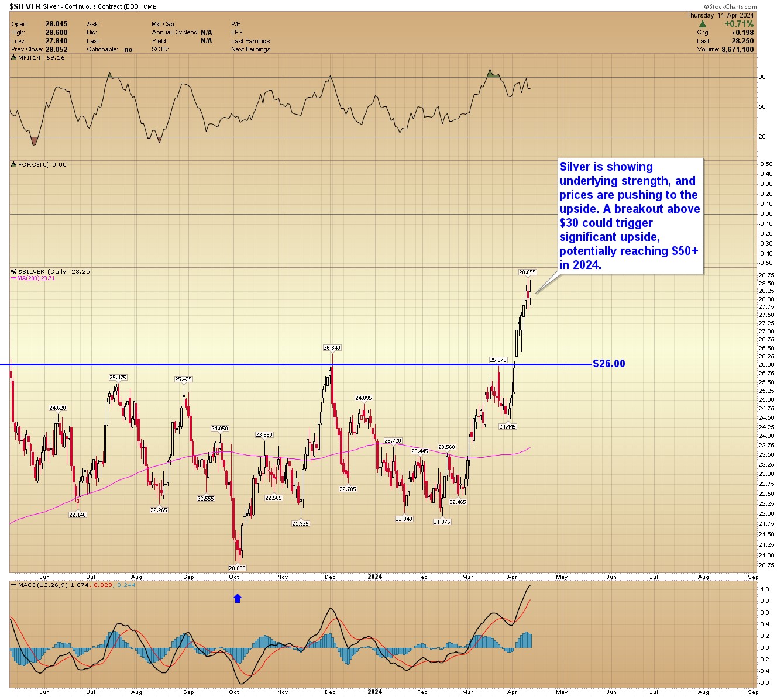Viewport: 784px width, 697px height.
Task: Click the 22.465 price label
Action: click(458, 502)
